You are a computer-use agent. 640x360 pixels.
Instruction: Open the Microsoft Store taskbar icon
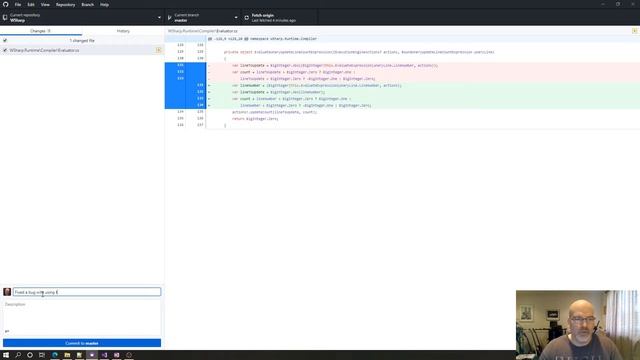[79, 355]
